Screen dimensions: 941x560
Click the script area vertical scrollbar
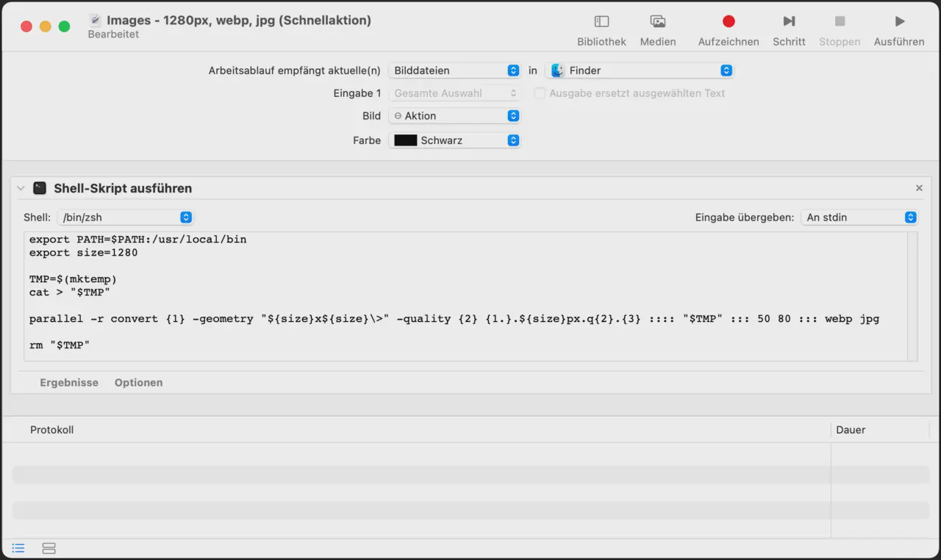[x=912, y=296]
